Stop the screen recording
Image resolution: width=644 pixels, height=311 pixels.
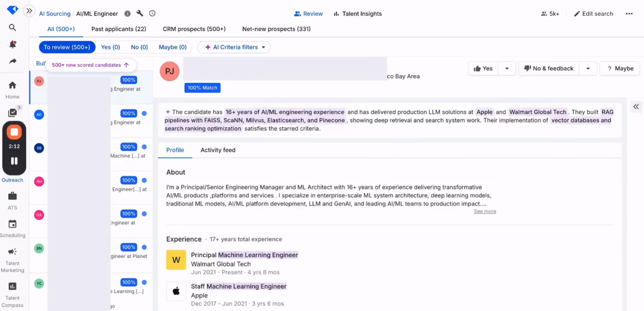pos(14,132)
